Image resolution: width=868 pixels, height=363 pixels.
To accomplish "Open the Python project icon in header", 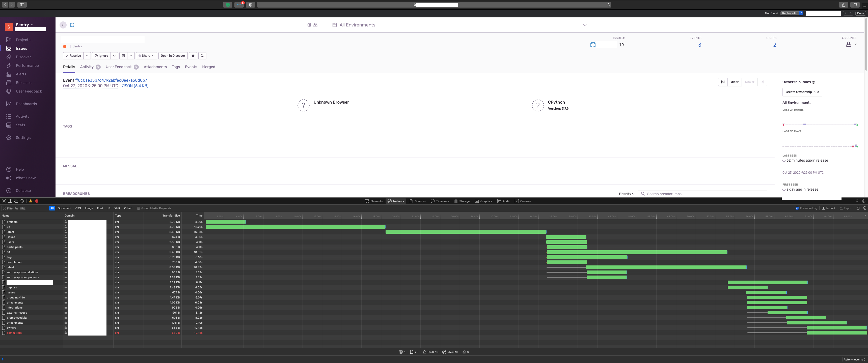I will tap(72, 25).
